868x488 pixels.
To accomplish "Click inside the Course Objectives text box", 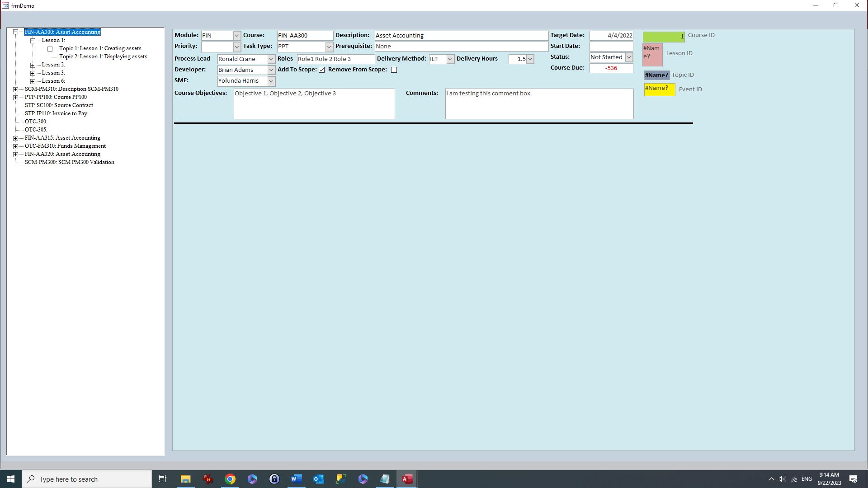I will (314, 104).
